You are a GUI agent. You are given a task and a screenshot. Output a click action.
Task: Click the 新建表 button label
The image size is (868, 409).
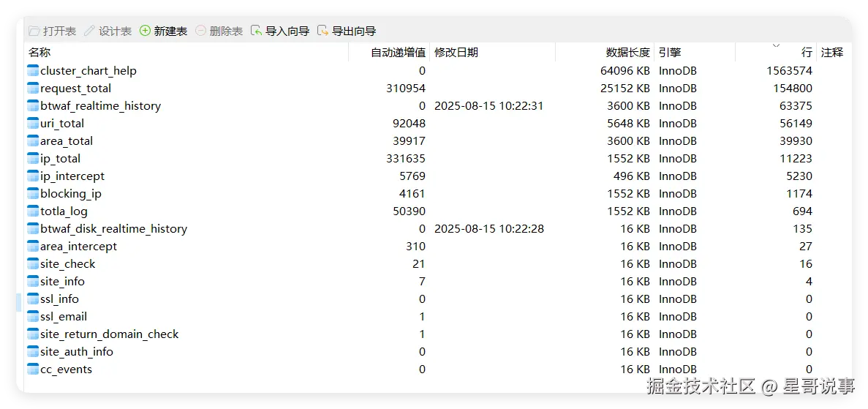pos(170,31)
